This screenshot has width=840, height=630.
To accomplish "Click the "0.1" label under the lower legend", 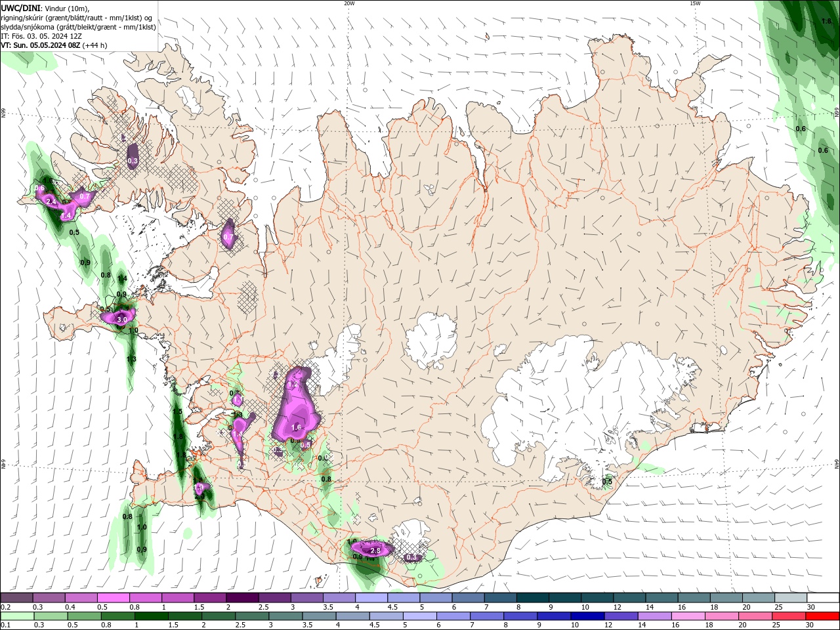I will coord(5,625).
